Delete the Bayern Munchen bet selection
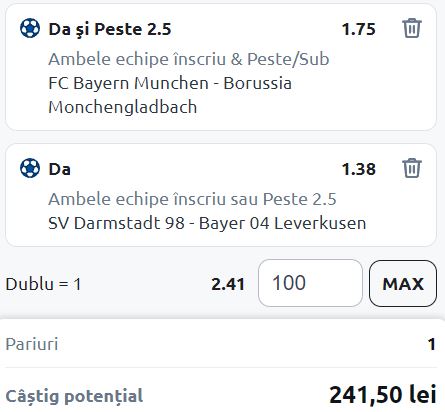Image resolution: width=445 pixels, height=412 pixels. coord(412,28)
